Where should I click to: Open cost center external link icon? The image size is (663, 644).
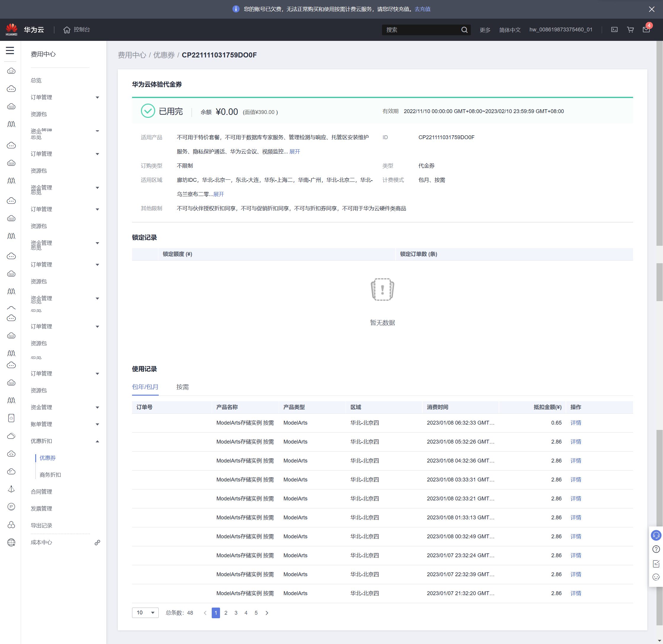(x=97, y=542)
